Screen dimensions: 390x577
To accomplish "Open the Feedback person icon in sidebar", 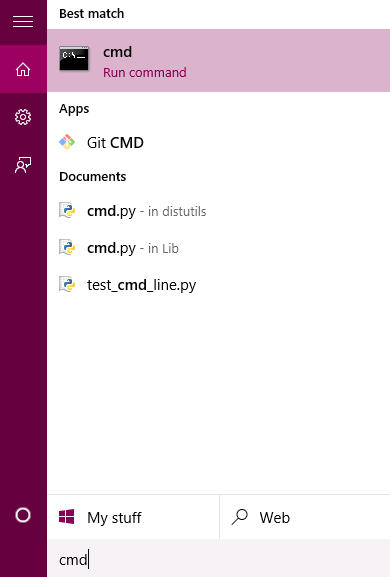I will 23,165.
